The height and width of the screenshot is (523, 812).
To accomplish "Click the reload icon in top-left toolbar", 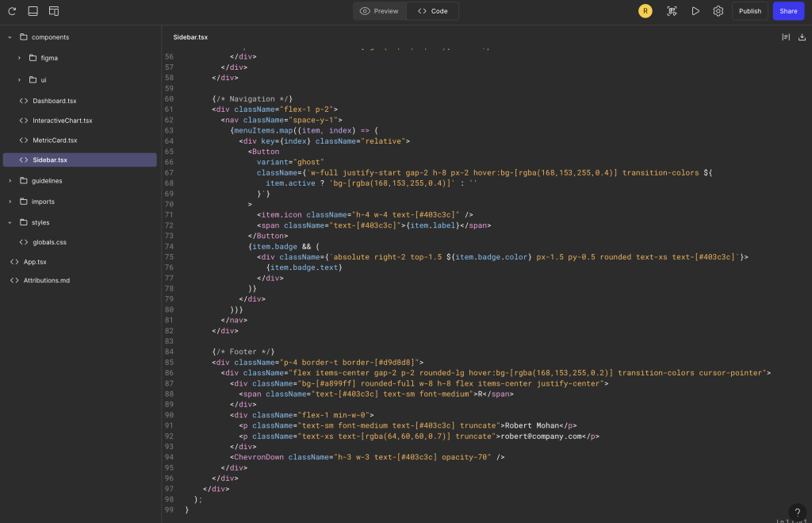I will coord(12,11).
